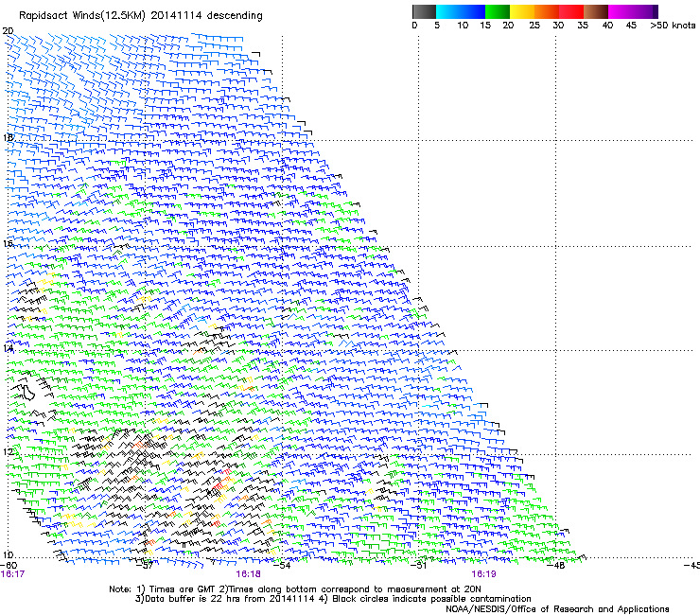Select the red 30-35 knots legend color
700x615 pixels.
click(x=571, y=11)
